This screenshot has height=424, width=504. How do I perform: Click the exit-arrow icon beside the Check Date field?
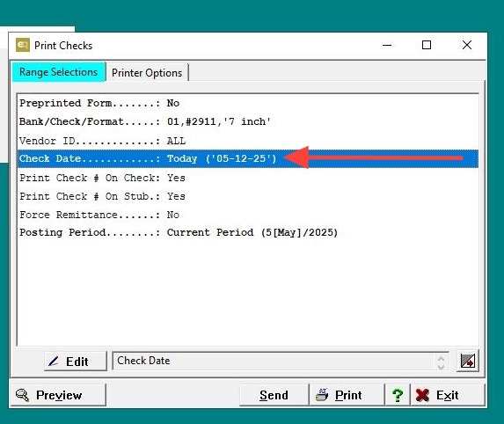click(x=468, y=361)
